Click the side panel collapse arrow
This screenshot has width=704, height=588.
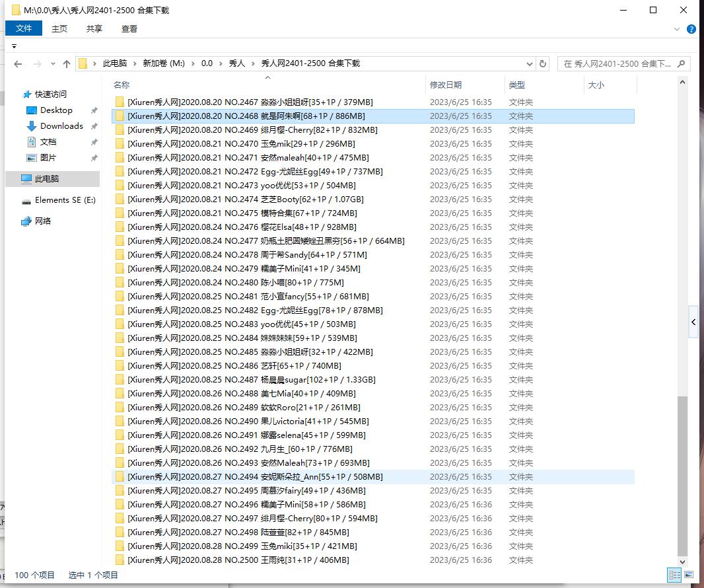(693, 322)
